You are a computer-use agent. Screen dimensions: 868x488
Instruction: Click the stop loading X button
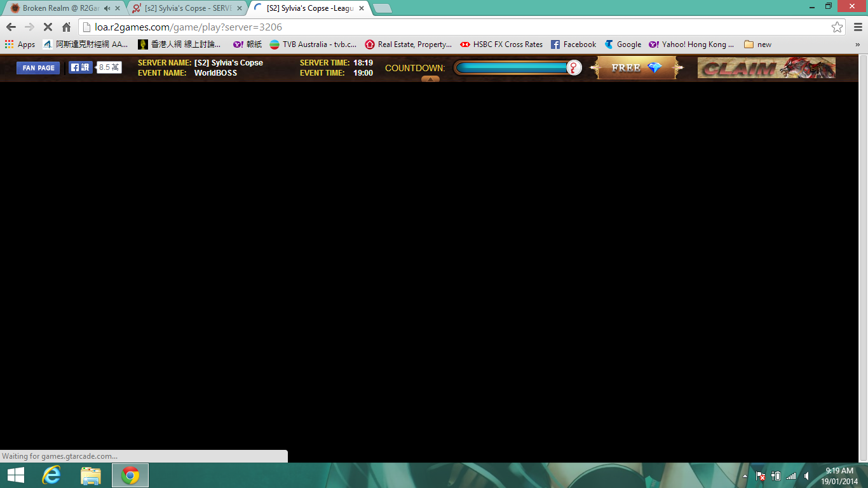pos(48,27)
